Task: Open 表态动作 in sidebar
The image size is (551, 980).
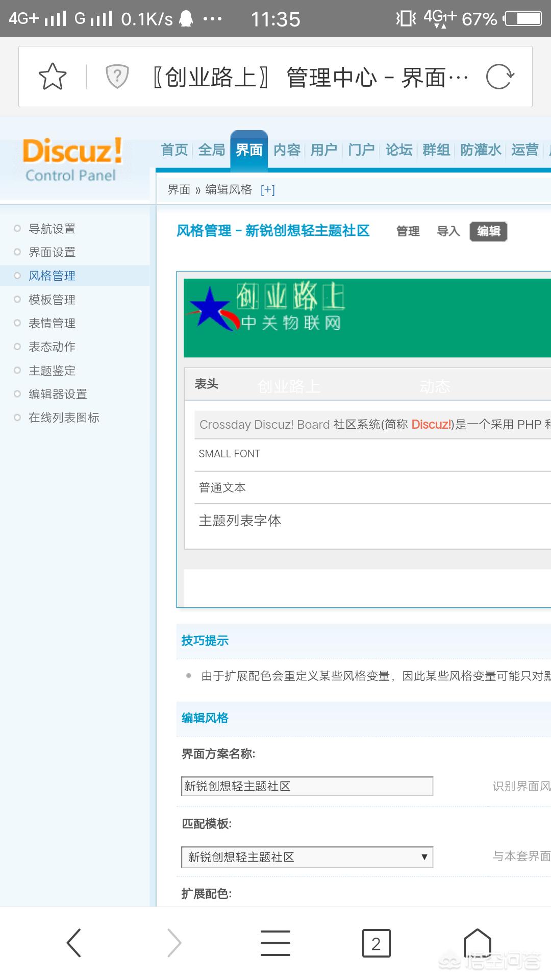Action: pos(52,347)
